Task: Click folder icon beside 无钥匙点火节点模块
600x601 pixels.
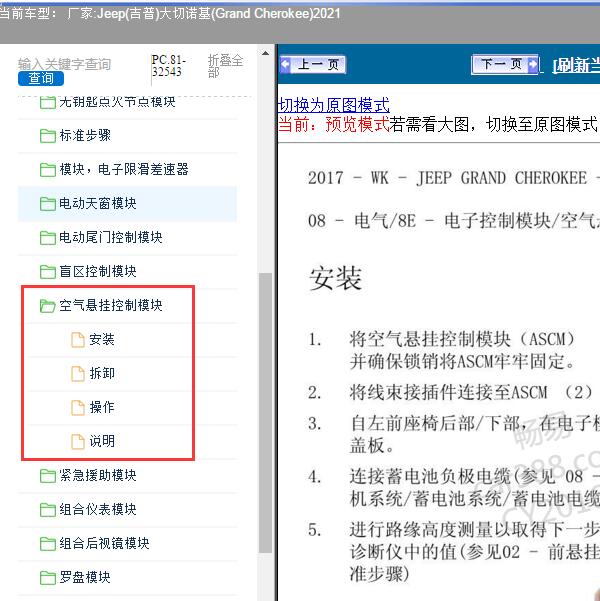Action: pos(48,102)
